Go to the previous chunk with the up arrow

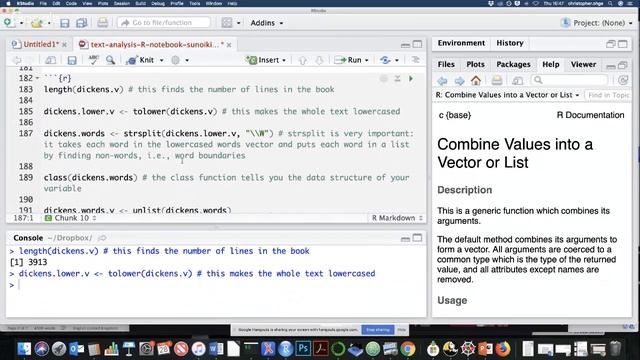[302, 60]
